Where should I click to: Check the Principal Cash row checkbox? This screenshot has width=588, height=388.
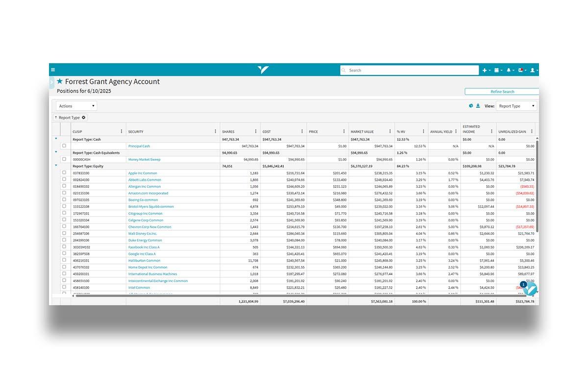pyautogui.click(x=64, y=145)
